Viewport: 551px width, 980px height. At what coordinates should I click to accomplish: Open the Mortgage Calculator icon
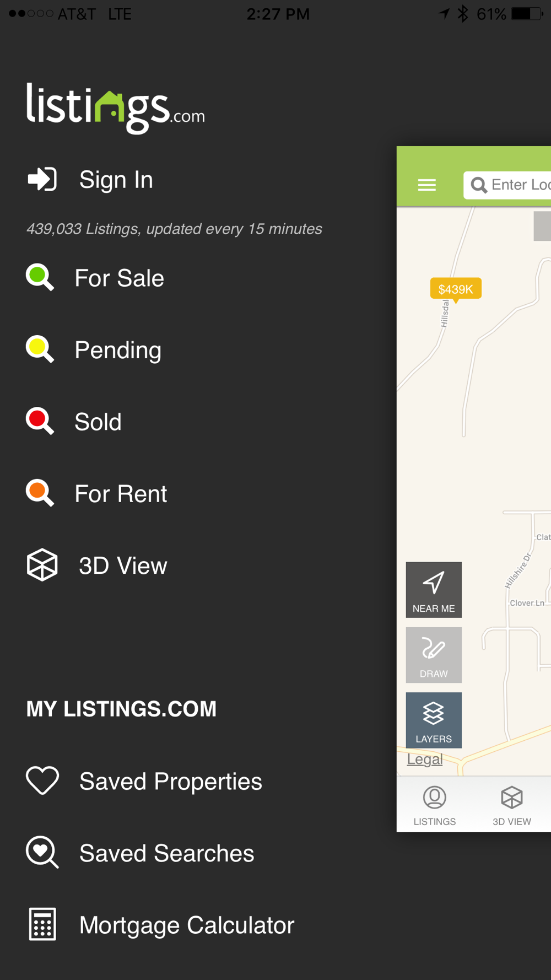[42, 924]
